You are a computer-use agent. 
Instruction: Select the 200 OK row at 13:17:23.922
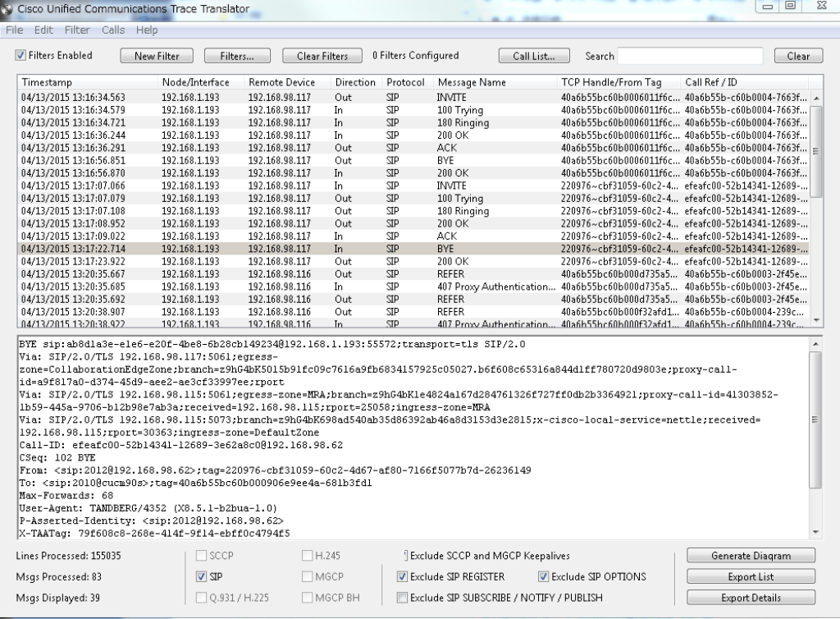point(413,262)
